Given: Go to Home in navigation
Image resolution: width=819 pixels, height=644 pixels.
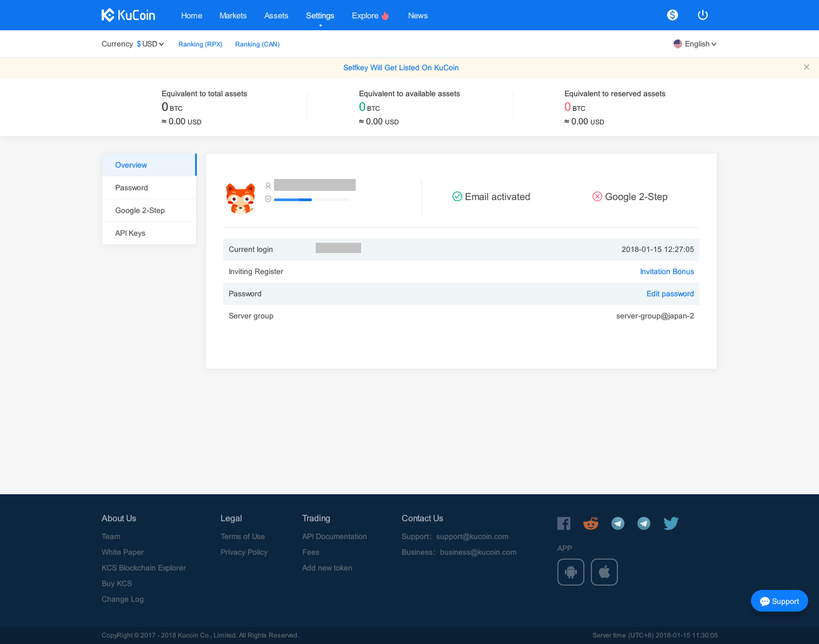Looking at the screenshot, I should coord(191,16).
